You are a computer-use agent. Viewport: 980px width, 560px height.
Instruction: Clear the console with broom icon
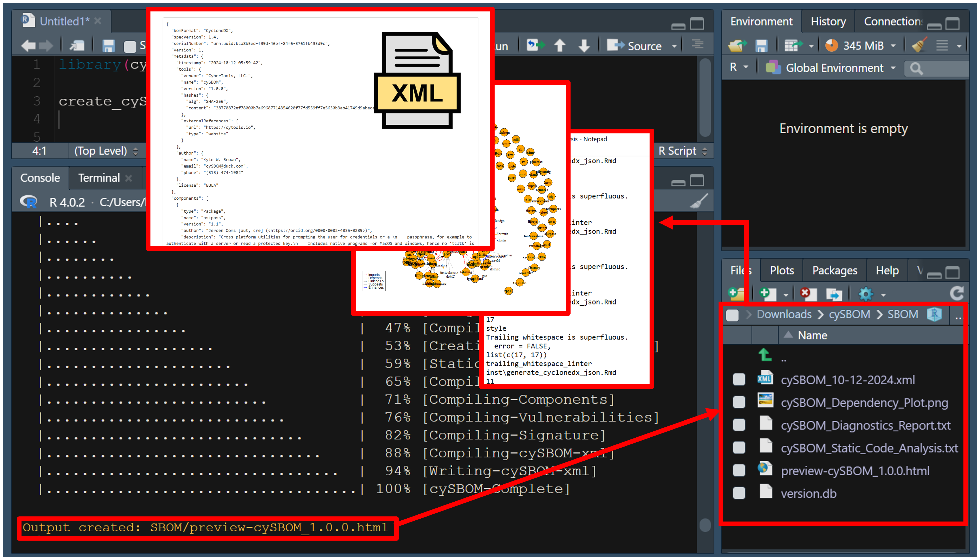click(699, 201)
